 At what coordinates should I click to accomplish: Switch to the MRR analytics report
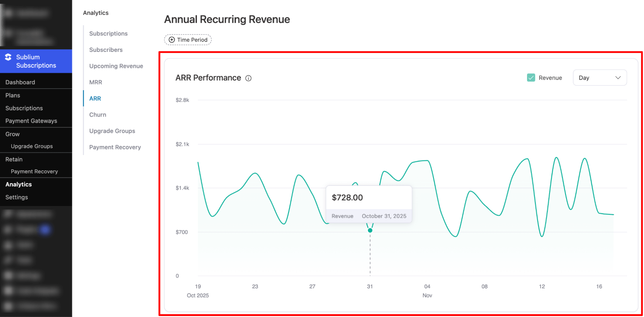pos(95,82)
